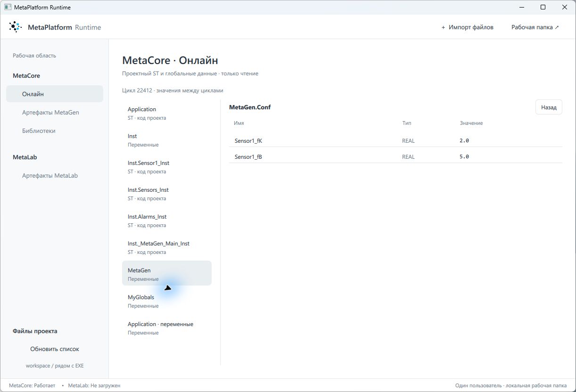
Task: Click the Файлы проекта heading
Action: (x=35, y=331)
